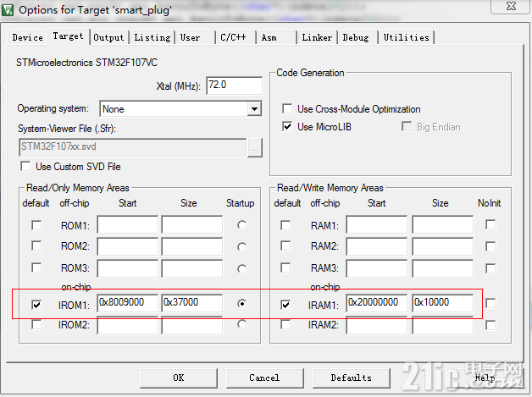Confirm settings with OK button
Image resolution: width=532 pixels, height=397 pixels.
click(179, 378)
